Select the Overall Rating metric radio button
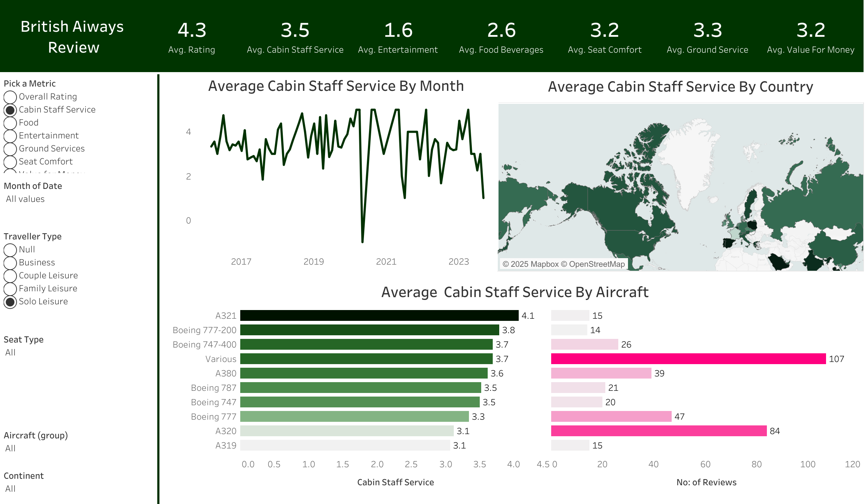This screenshot has height=504, width=865. [x=10, y=97]
